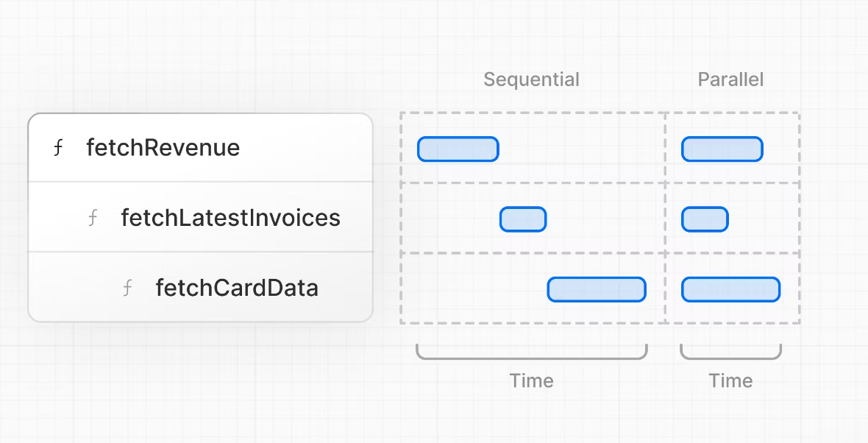Click the fetchCardData bar in Parallel column
Screen dimensions: 868x443
730,289
